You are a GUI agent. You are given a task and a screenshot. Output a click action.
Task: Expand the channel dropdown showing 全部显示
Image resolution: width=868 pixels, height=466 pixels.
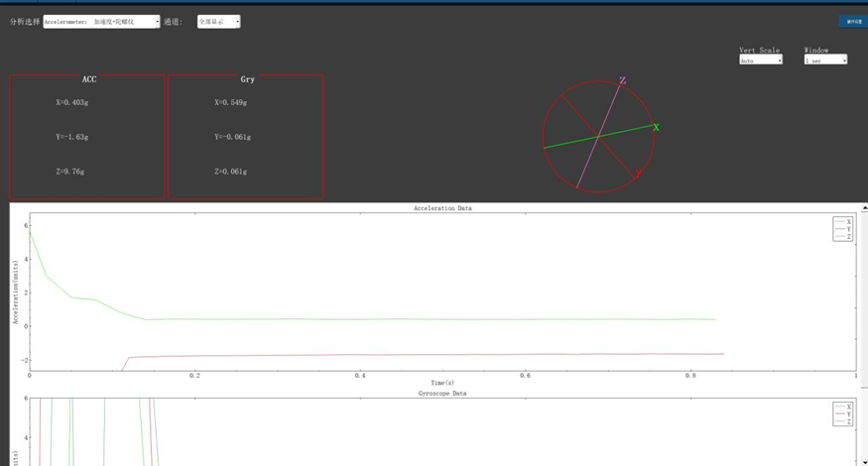pos(218,22)
